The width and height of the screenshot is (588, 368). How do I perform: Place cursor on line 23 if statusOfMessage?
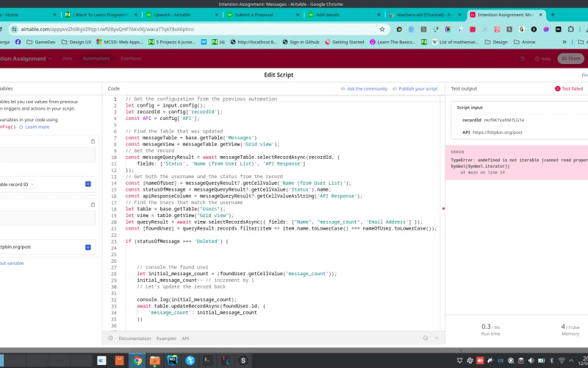pos(176,241)
